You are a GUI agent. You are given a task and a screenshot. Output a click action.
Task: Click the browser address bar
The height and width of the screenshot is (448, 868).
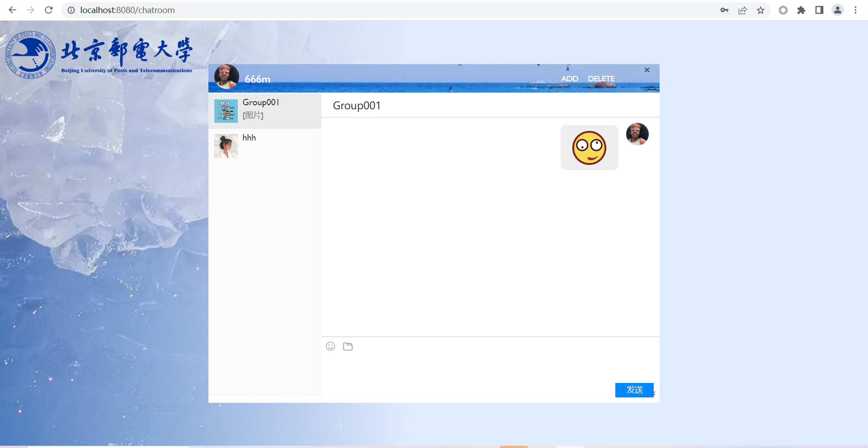(x=362, y=10)
